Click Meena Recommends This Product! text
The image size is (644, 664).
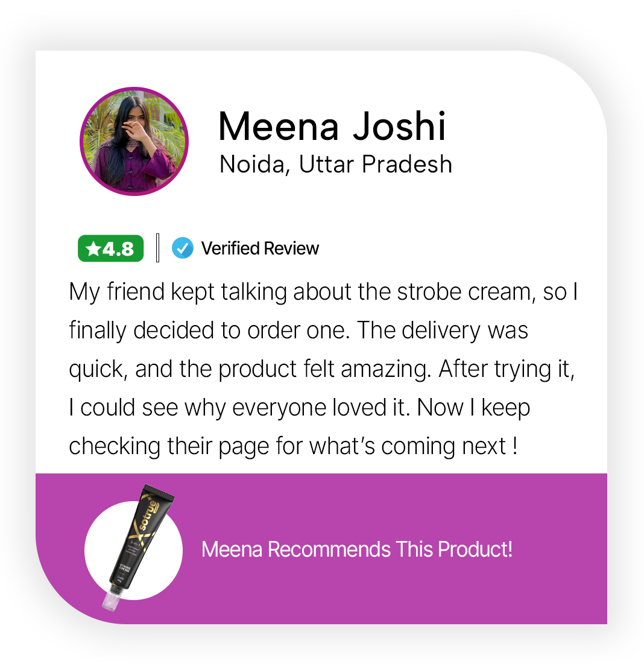coord(357,549)
